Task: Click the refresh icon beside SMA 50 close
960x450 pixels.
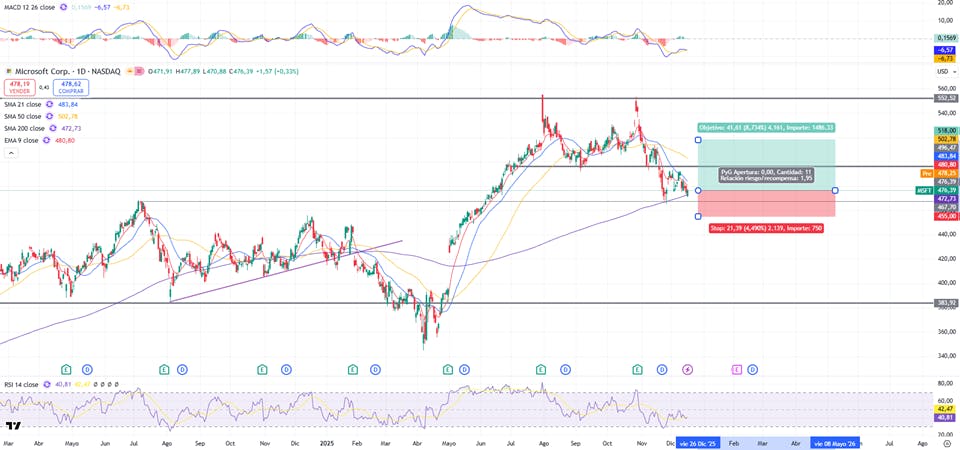Action: [x=48, y=116]
